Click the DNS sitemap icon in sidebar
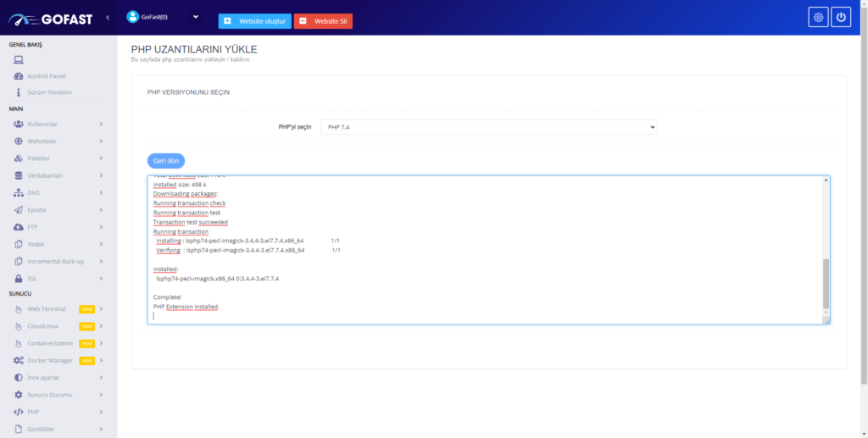 point(19,192)
